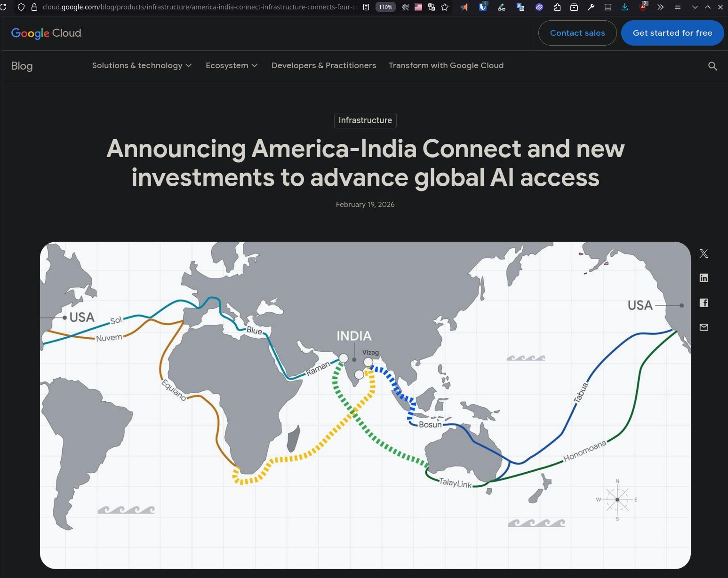This screenshot has height=578, width=728.
Task: Reset the 110% zoom level indicator
Action: click(x=385, y=7)
